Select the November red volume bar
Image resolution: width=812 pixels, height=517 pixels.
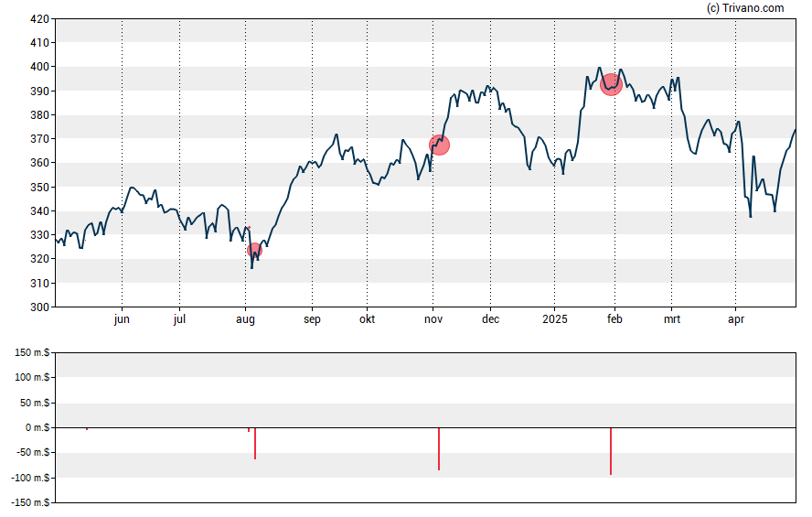[x=439, y=449]
